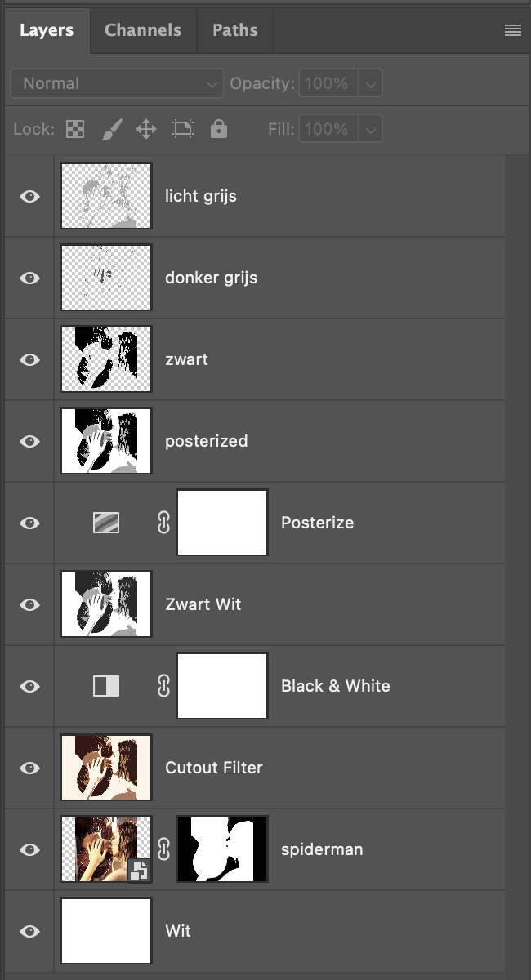The height and width of the screenshot is (980, 531).
Task: Select the posterized layer by name
Action: click(x=206, y=441)
